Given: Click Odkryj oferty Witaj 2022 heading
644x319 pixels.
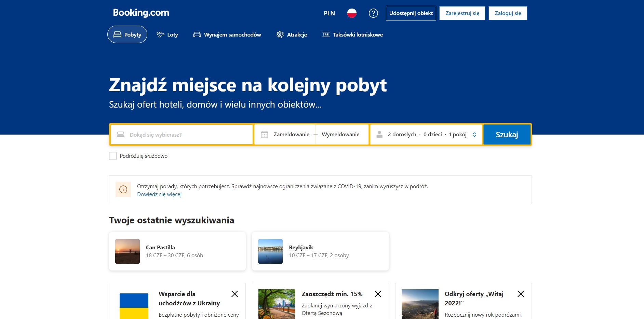Looking at the screenshot, I should pyautogui.click(x=474, y=299).
